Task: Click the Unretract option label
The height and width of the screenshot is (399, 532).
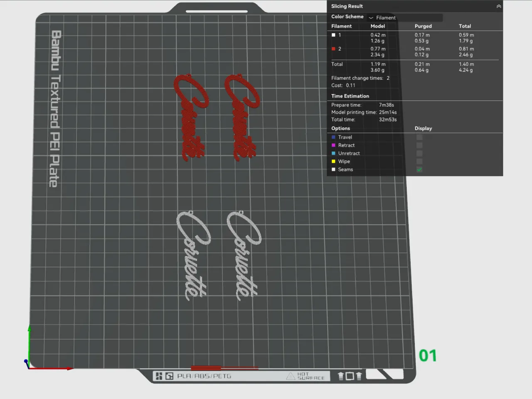Action: pos(349,153)
